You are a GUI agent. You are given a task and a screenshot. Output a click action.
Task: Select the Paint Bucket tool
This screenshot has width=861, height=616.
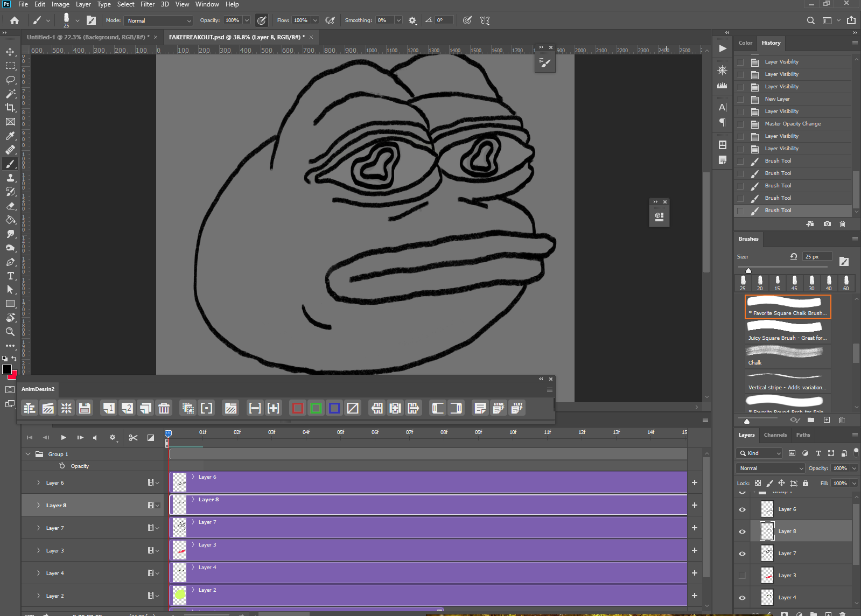[10, 220]
